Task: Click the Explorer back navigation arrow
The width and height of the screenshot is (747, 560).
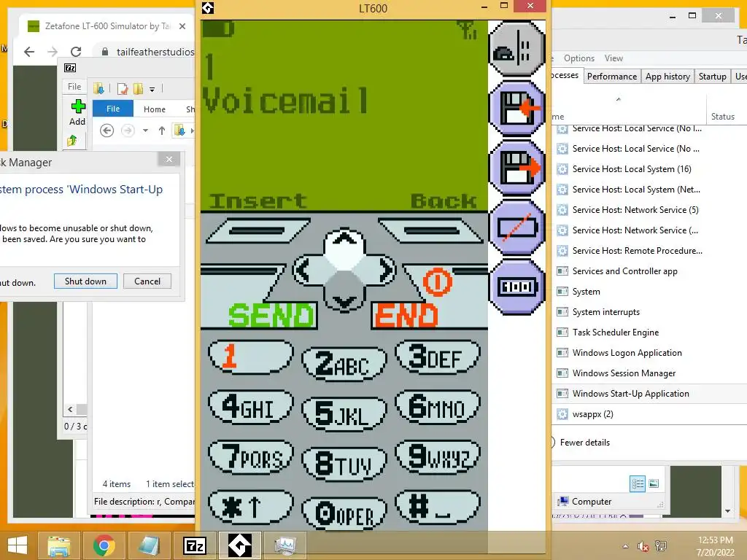Action: (x=107, y=131)
